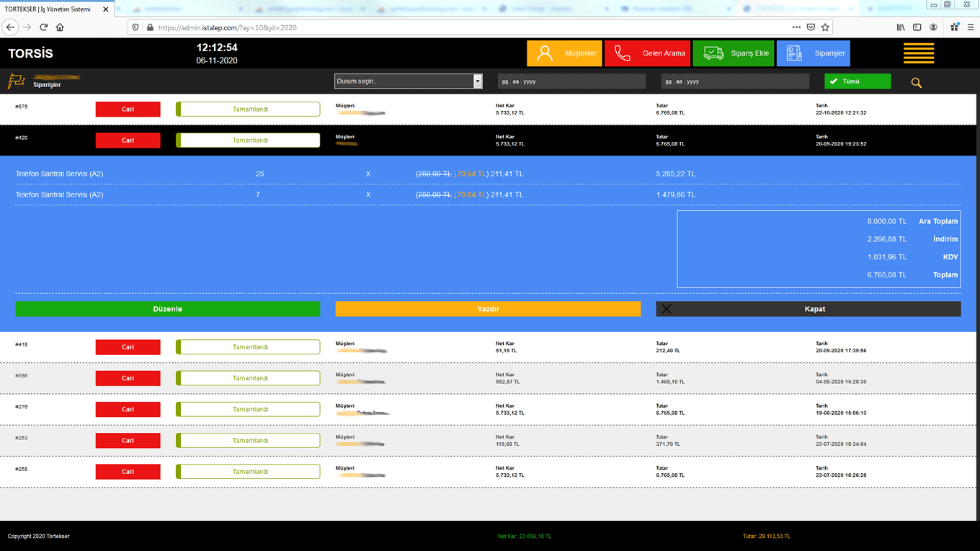Focus the second date field gg.aa.yyyy
The width and height of the screenshot is (980, 551).
coord(735,81)
